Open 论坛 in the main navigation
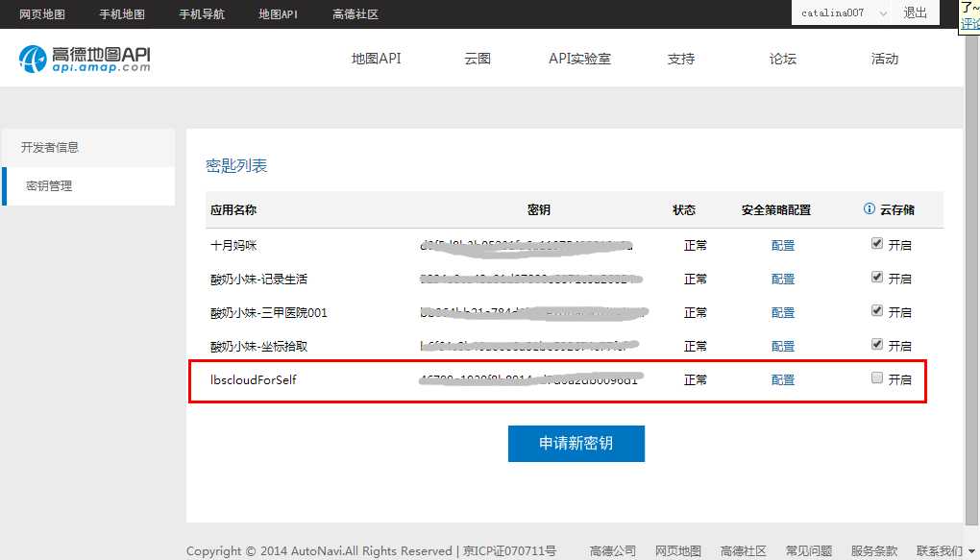This screenshot has width=980, height=560. click(783, 59)
